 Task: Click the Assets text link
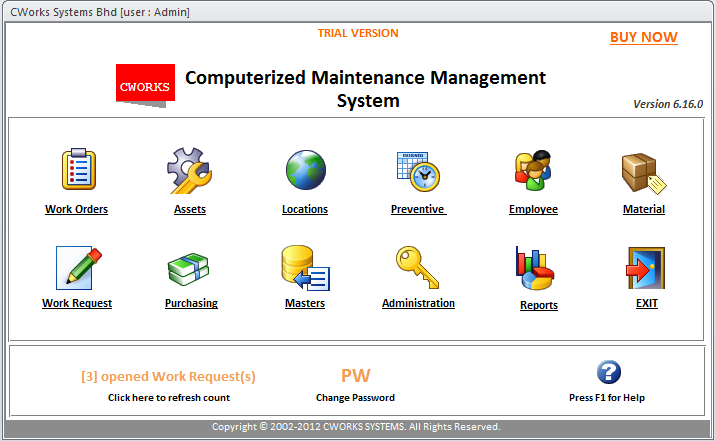190,210
